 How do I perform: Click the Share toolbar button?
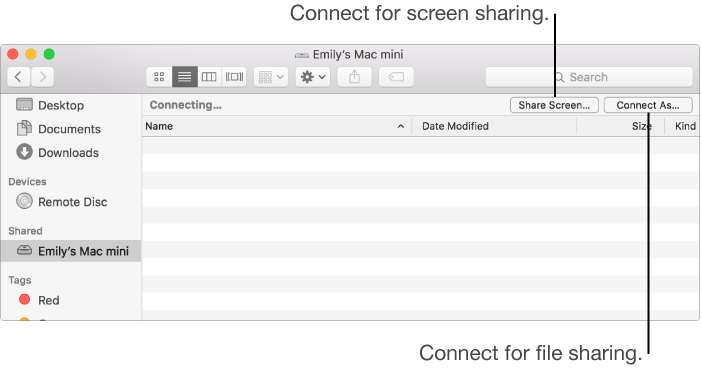point(354,77)
